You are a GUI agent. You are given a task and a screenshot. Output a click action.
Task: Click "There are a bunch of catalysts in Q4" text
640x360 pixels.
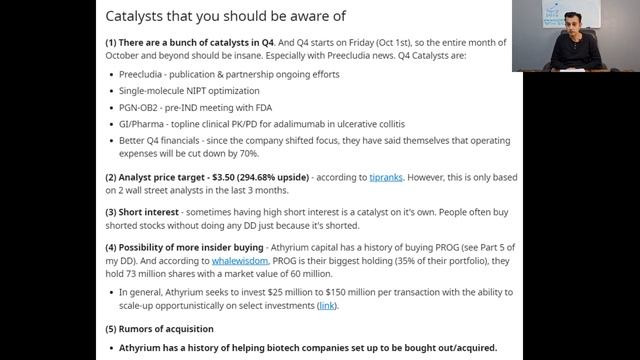190,42
